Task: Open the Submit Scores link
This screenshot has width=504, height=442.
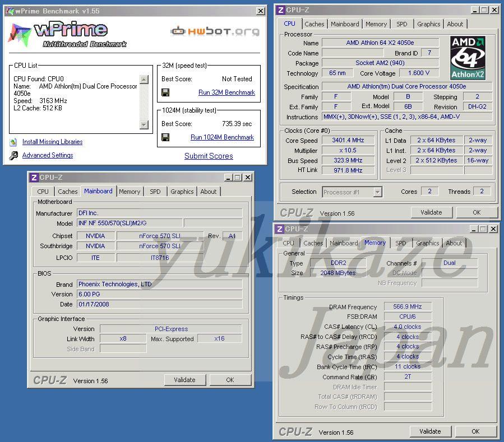Action: click(x=209, y=156)
